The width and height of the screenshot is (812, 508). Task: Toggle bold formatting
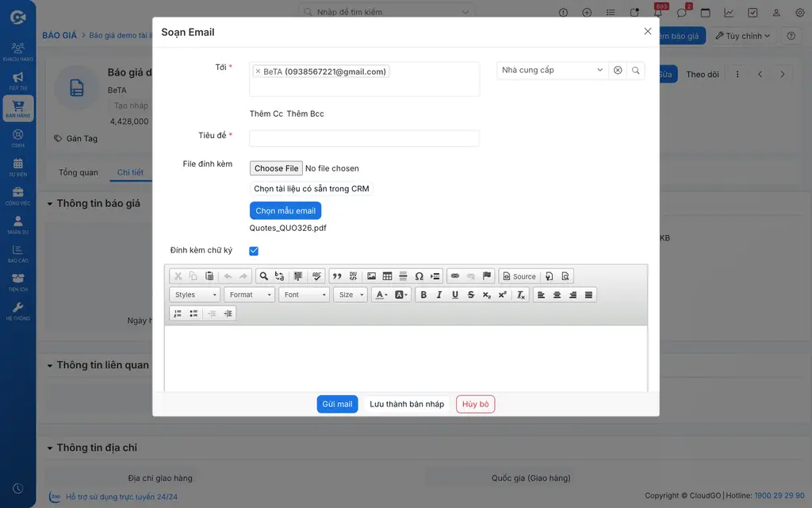(x=423, y=295)
